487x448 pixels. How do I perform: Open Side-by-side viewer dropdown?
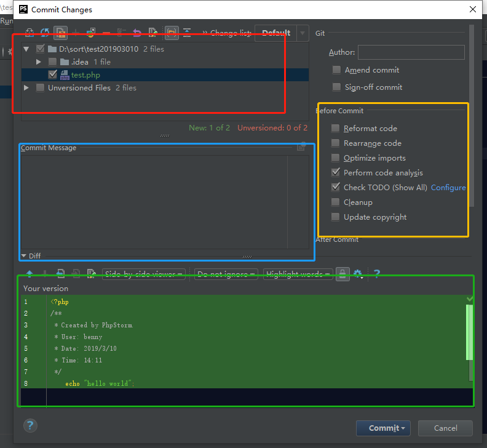pyautogui.click(x=143, y=274)
